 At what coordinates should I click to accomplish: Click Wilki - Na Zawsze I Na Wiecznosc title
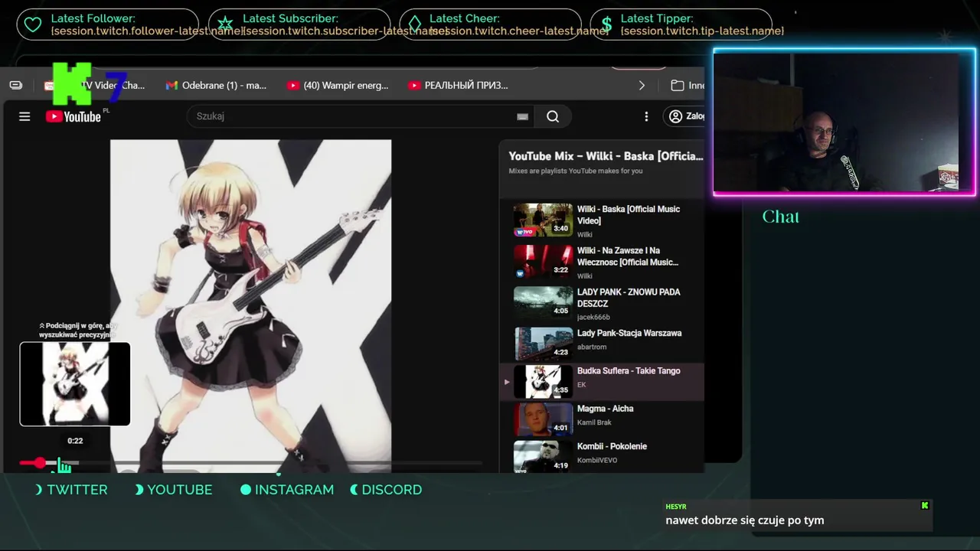(x=628, y=256)
